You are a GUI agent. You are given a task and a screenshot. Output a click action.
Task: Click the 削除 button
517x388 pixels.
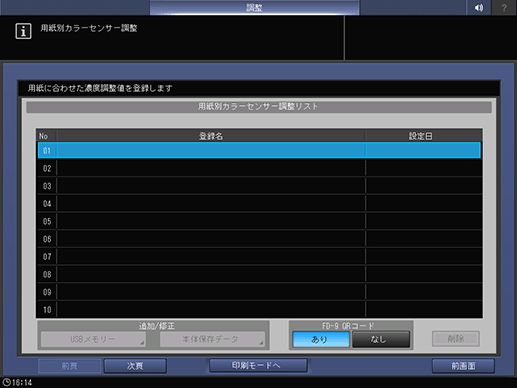[x=456, y=339]
